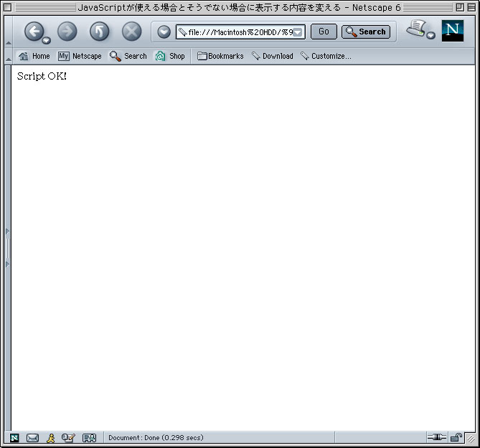Click the windowshade collapse box

coord(471,7)
